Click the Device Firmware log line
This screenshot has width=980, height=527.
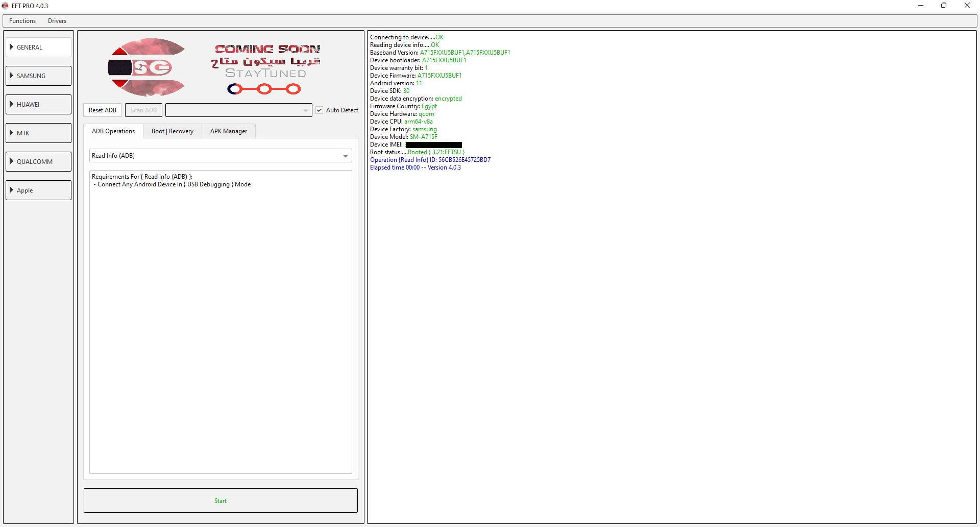tap(416, 76)
